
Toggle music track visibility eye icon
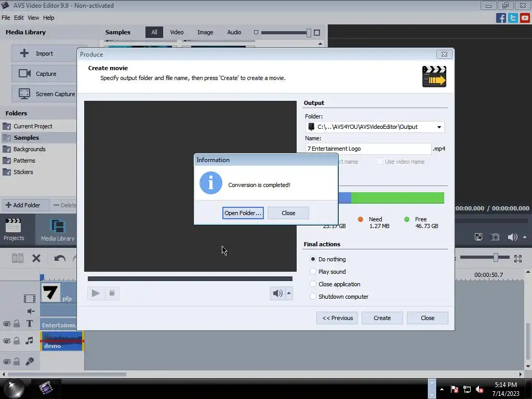[6, 341]
